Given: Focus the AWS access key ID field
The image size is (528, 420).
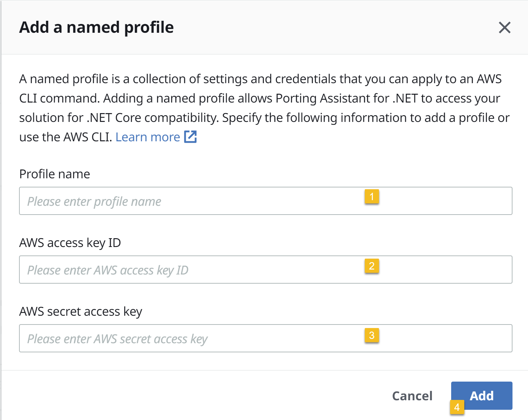Looking at the screenshot, I should [265, 270].
